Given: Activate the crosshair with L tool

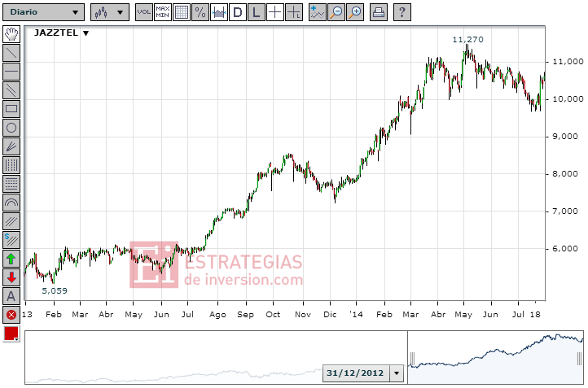Looking at the screenshot, I should [294, 12].
